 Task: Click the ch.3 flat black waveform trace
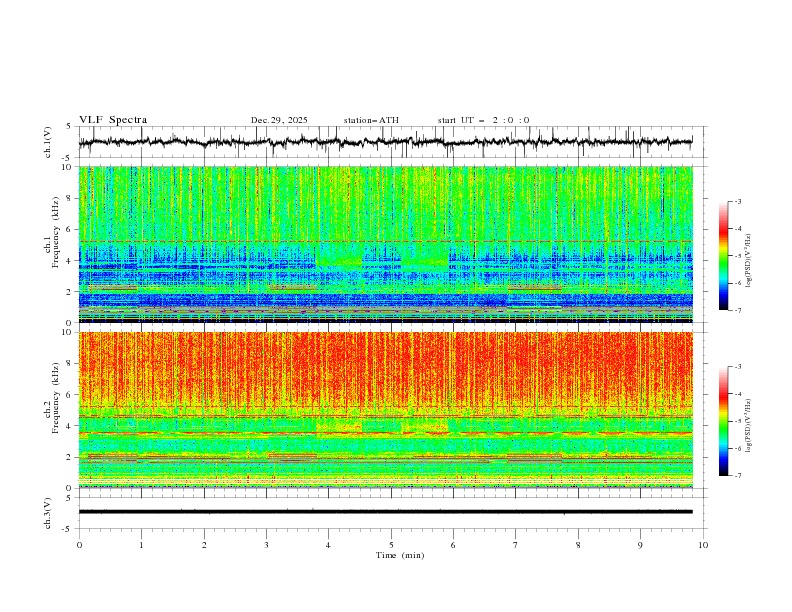coord(385,512)
